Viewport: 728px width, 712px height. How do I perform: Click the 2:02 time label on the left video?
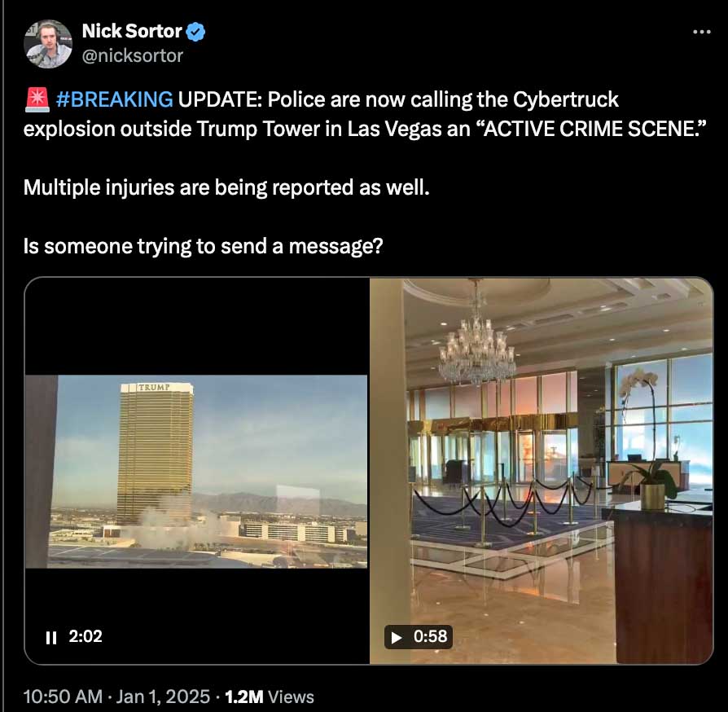86,635
